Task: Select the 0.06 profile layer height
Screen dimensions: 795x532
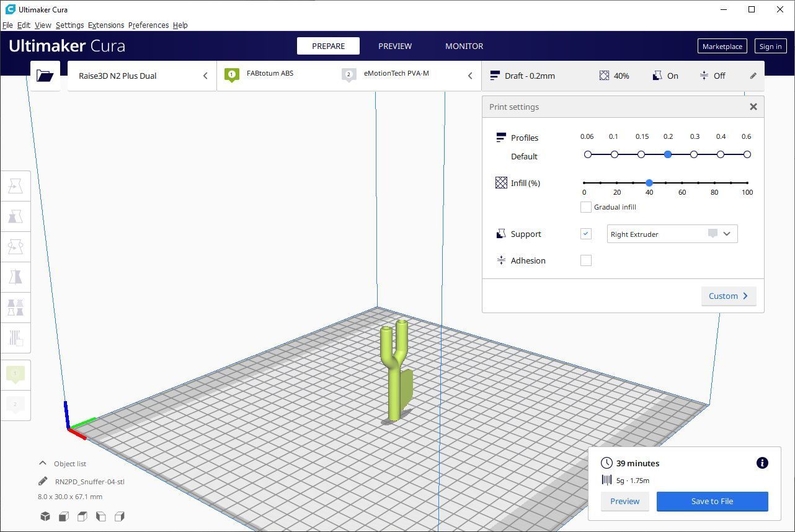Action: click(588, 154)
